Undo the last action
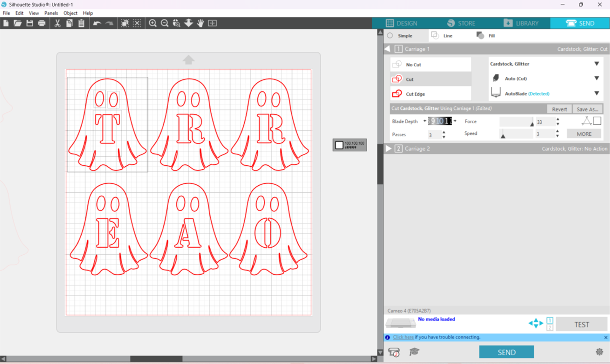Viewport: 610px width, 364px height. pyautogui.click(x=97, y=23)
